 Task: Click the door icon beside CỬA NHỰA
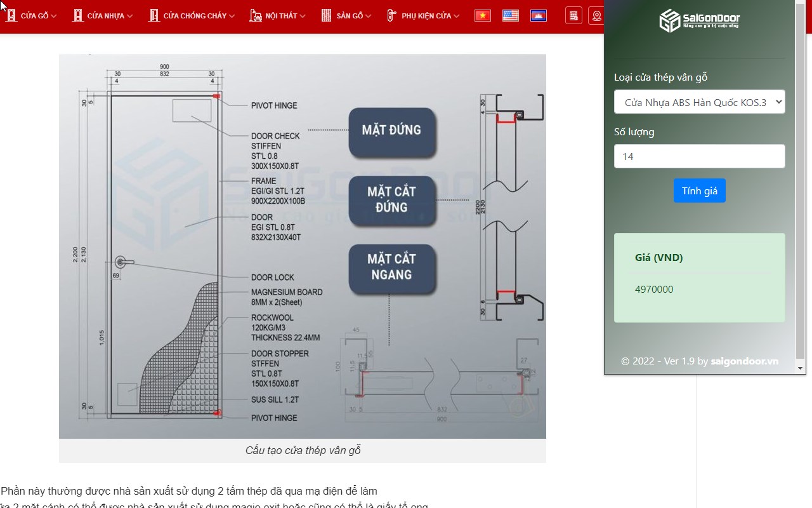(78, 16)
